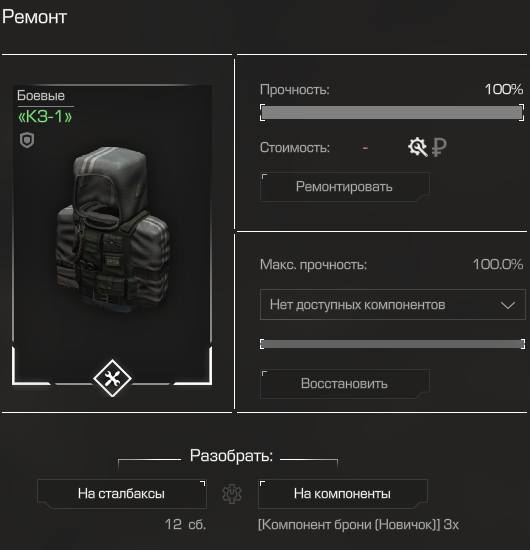
Task: Open the Нет доступных компонентов dropdown
Action: click(393, 304)
